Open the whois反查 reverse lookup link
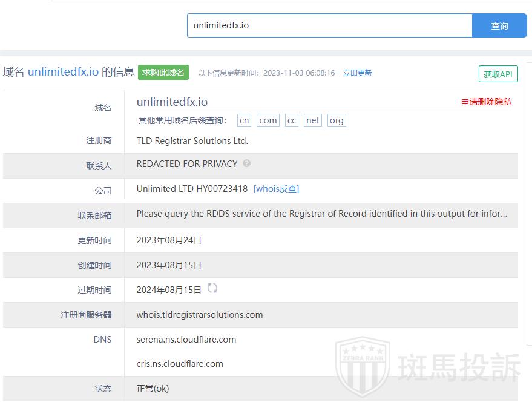Screen dimensions: 532x405 click(276, 189)
